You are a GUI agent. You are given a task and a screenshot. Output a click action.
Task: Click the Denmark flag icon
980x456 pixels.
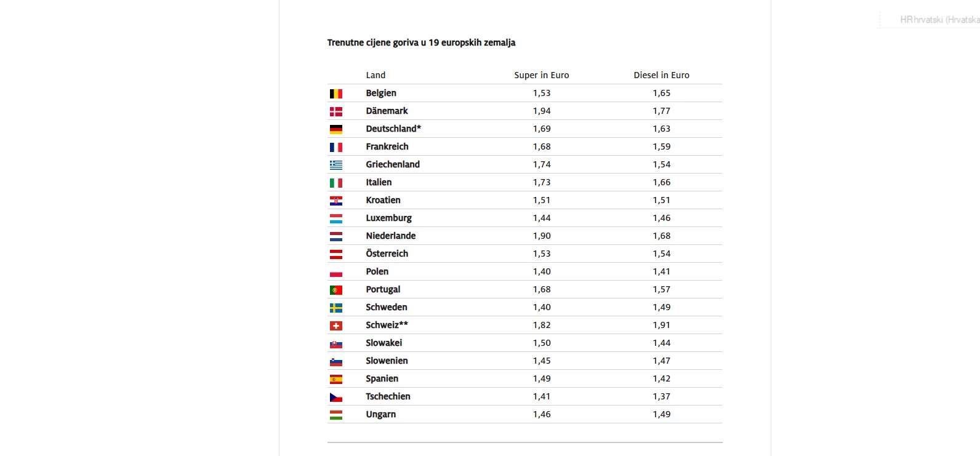[x=336, y=111]
